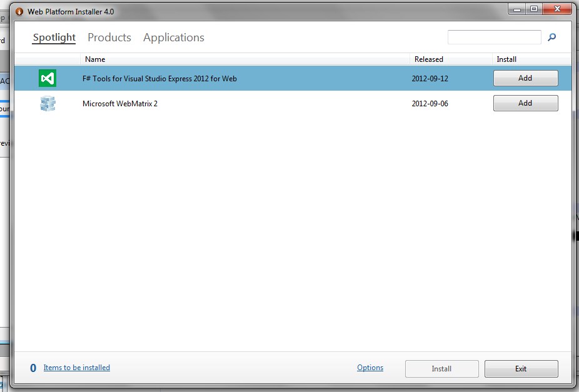Minimize the Web Platform Installer window

tap(517, 9)
